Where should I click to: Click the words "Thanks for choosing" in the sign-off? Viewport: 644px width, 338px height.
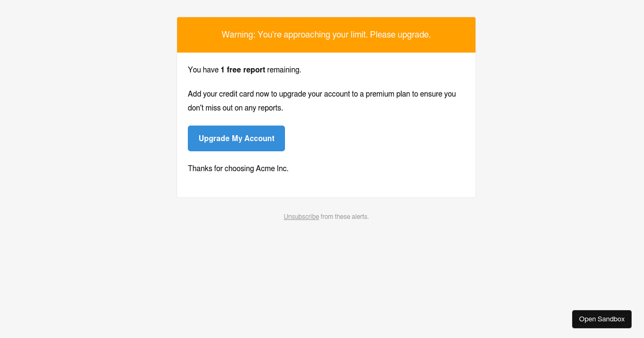[x=221, y=168]
